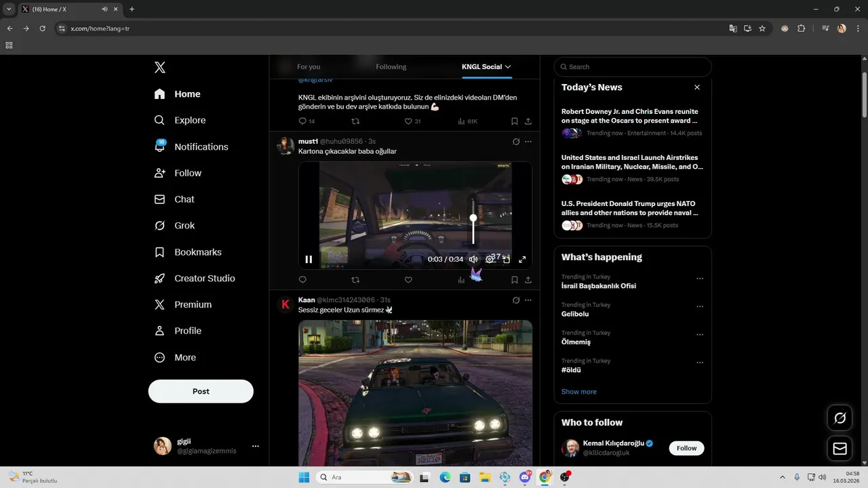Open account menu dots next to gigii
The image size is (868, 488).
[256, 446]
